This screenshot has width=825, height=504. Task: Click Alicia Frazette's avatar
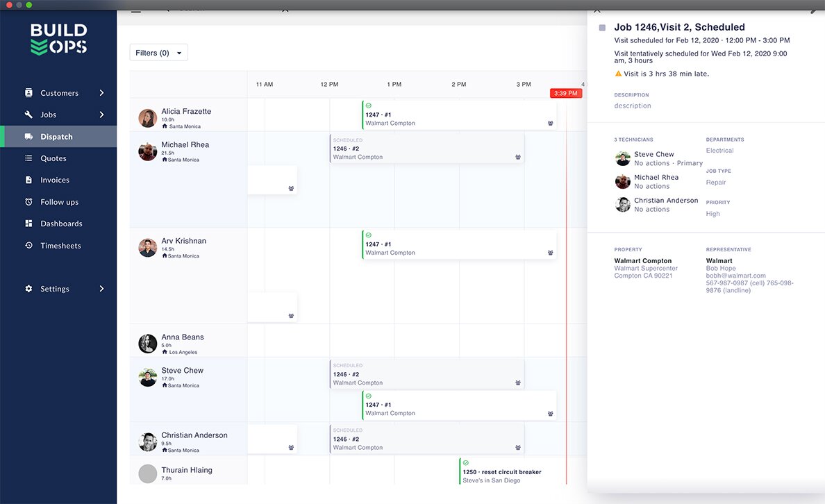point(148,118)
